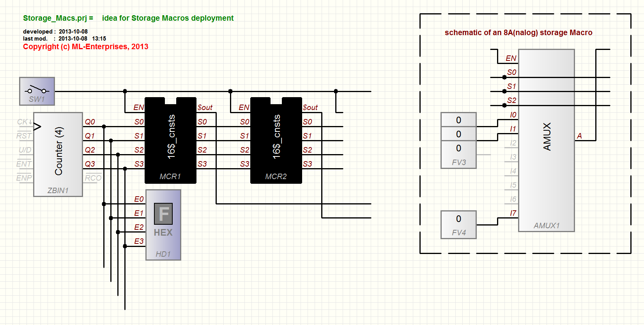Click the 0 value field of FV4
Viewport: 644px width, 325px height.
tap(459, 219)
